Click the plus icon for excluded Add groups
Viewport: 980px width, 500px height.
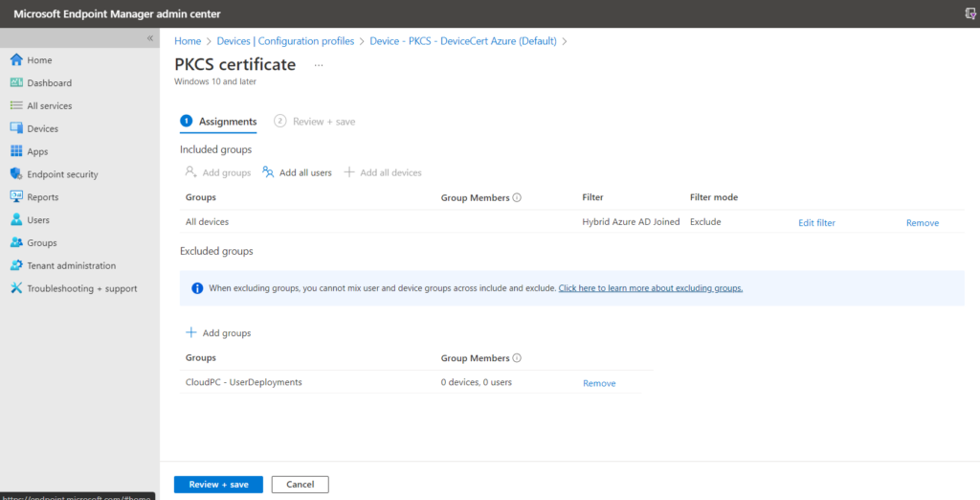coord(191,332)
